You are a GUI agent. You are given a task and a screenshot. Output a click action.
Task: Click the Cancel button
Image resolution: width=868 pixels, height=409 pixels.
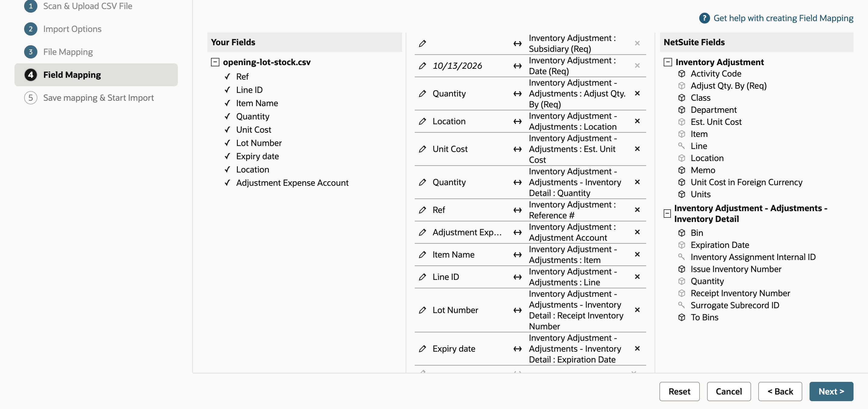tap(728, 392)
